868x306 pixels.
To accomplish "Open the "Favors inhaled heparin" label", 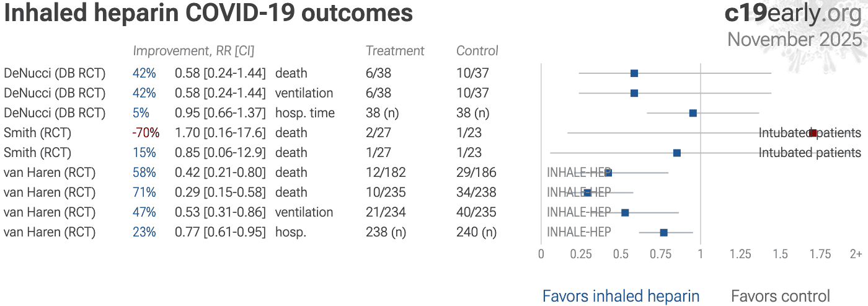I will click(x=621, y=296).
